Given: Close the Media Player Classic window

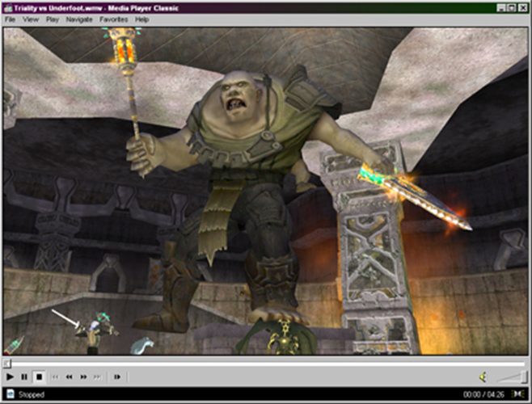Looking at the screenshot, I should (x=523, y=8).
